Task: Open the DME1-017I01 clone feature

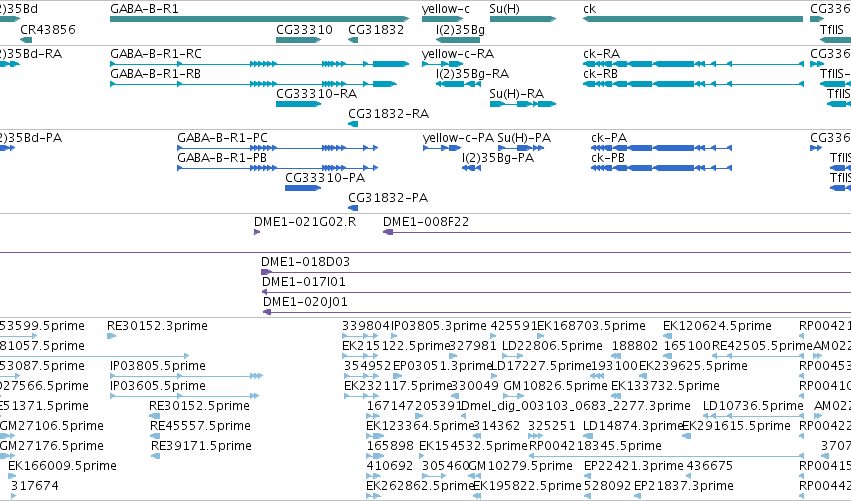Action: [556, 292]
